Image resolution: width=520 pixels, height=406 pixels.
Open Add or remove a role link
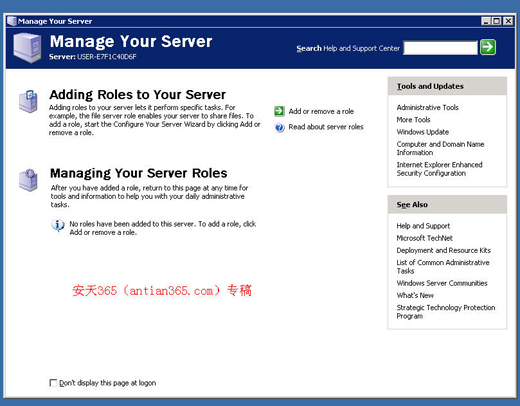321,111
